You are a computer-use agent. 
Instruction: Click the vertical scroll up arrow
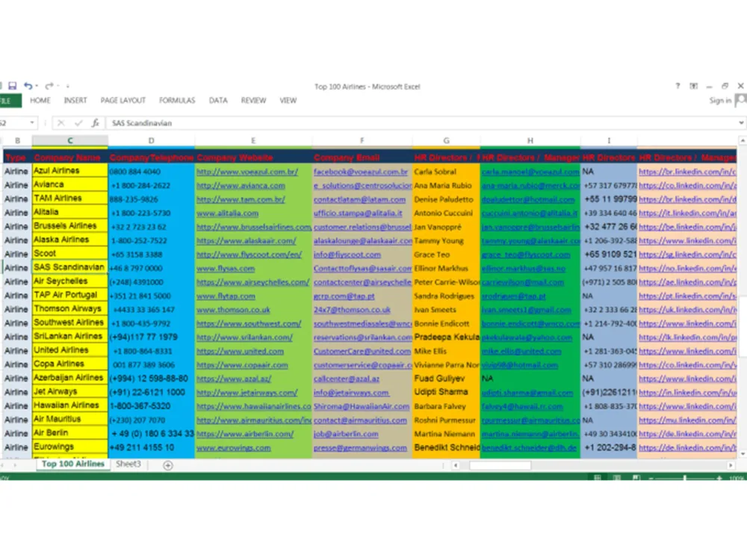[743, 141]
